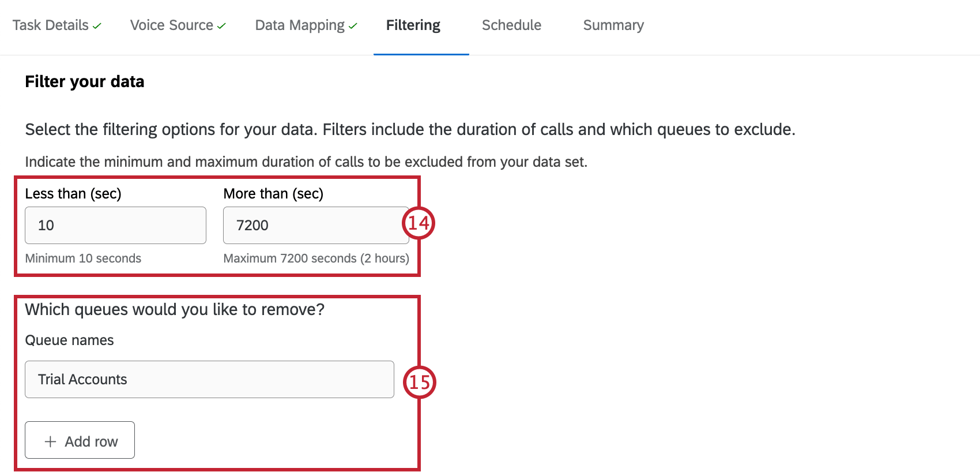Viewport: 980px width, 472px height.
Task: Click the currently active Filtering tab
Action: [413, 25]
